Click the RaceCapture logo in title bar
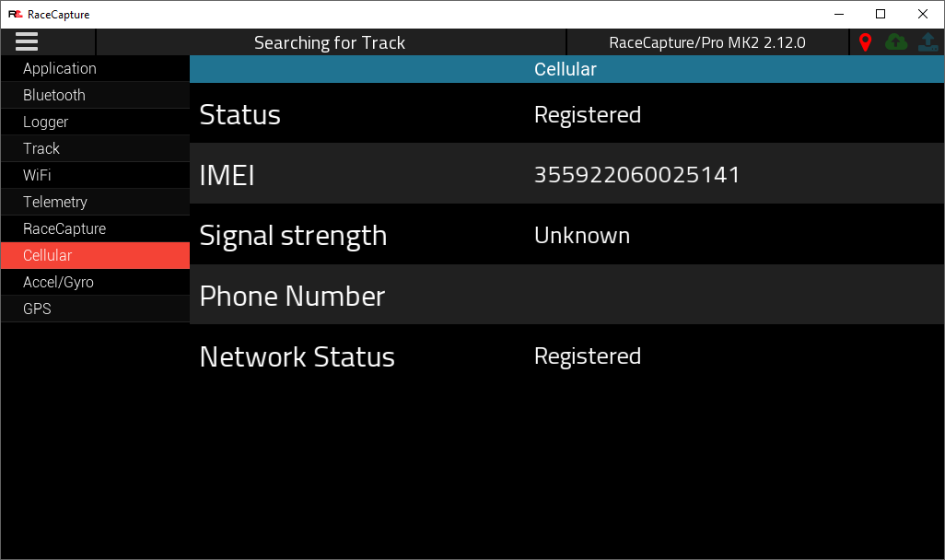The height and width of the screenshot is (560, 945). [x=15, y=14]
